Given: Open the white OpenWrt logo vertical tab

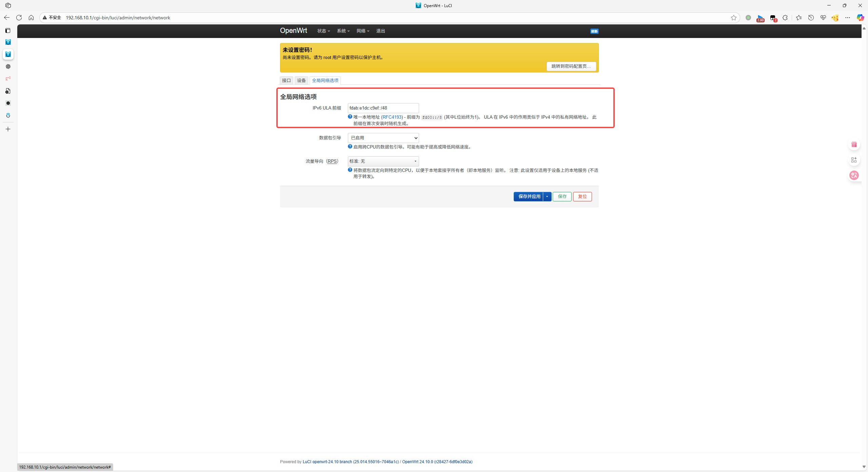Looking at the screenshot, I should click(8, 115).
